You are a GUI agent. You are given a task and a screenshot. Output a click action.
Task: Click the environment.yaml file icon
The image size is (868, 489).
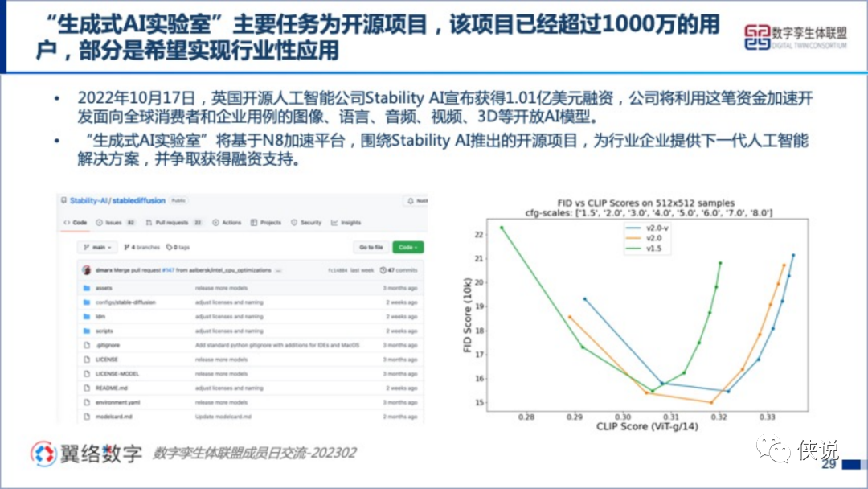click(x=86, y=403)
